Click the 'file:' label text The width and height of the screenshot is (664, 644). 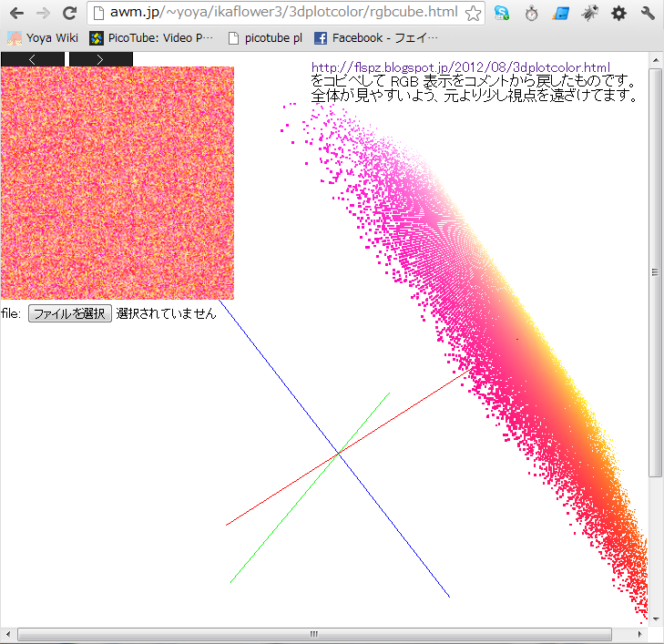11,313
